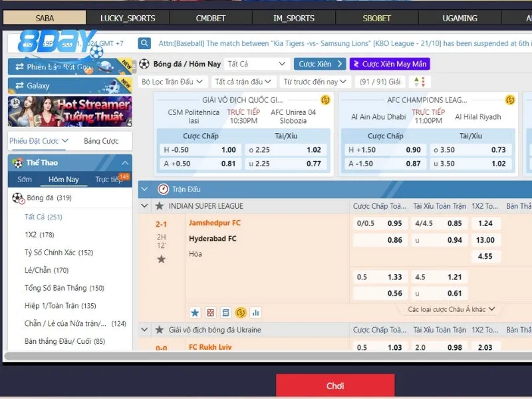The image size is (532, 399).
Task: Switch to Phiên bản Rút Gọn
Action: pyautogui.click(x=70, y=66)
